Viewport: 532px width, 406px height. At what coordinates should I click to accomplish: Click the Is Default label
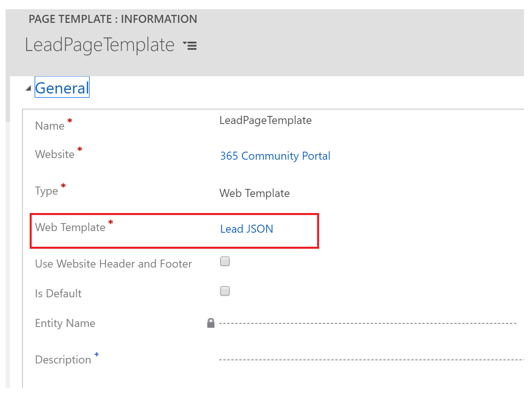[58, 294]
